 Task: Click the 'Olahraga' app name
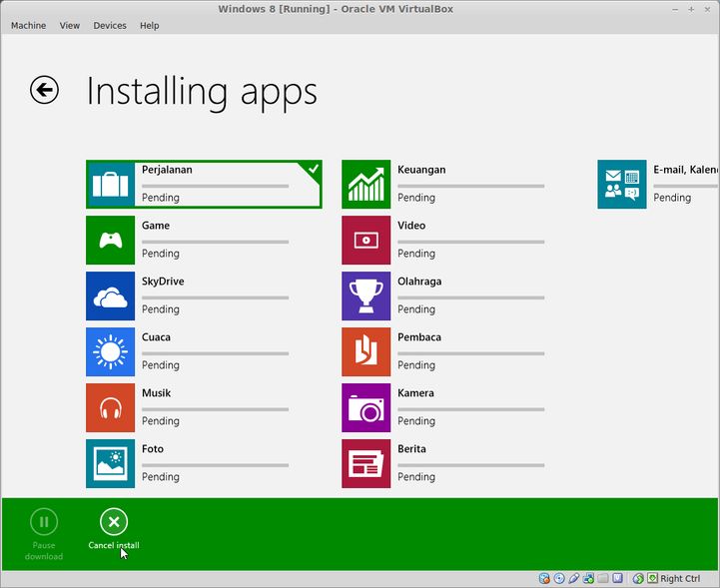(x=419, y=282)
